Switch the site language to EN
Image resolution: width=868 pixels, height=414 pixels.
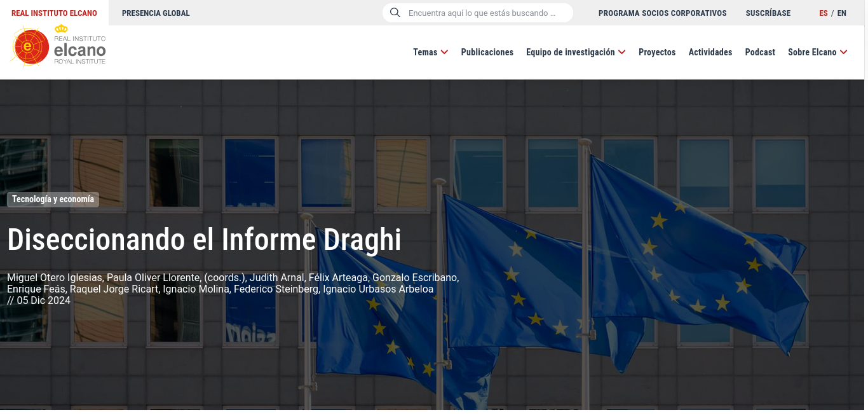(x=842, y=13)
